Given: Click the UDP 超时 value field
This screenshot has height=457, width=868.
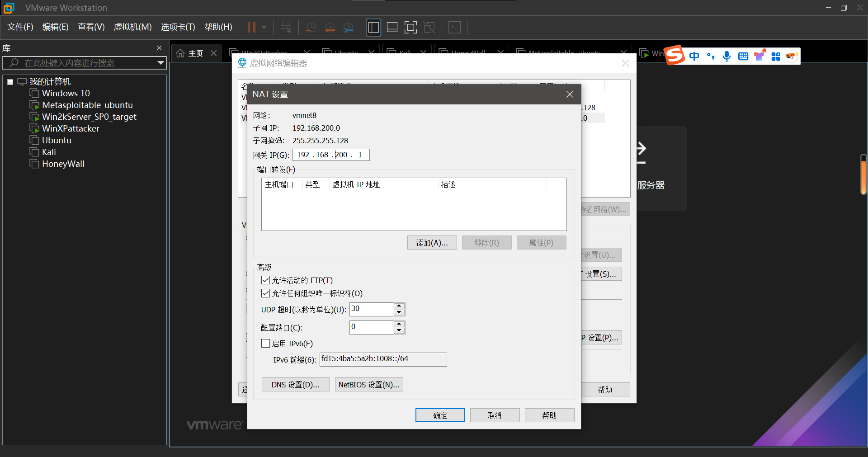Looking at the screenshot, I should click(x=372, y=309).
